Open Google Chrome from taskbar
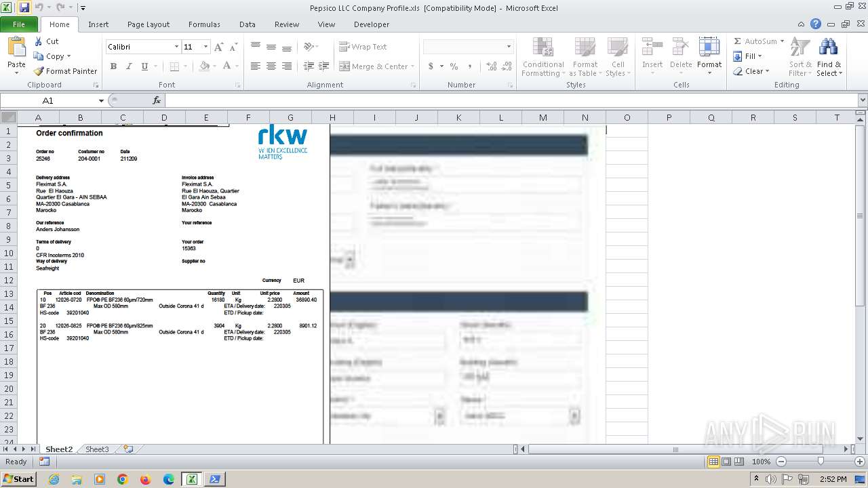Viewport: 868px width, 488px height. [x=123, y=479]
